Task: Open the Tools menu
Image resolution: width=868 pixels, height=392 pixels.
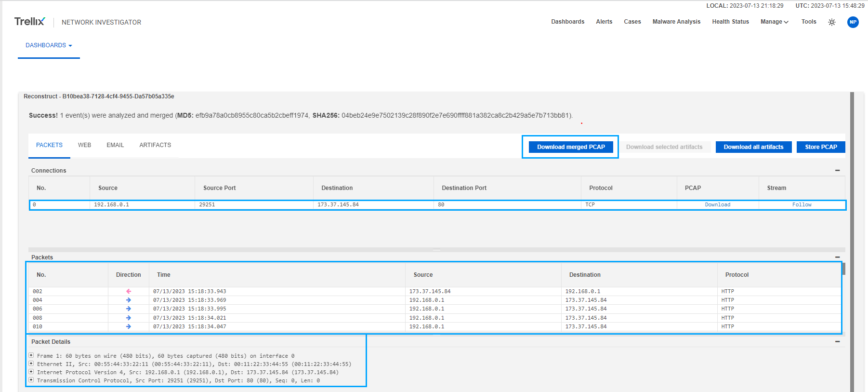Action: pyautogui.click(x=809, y=22)
